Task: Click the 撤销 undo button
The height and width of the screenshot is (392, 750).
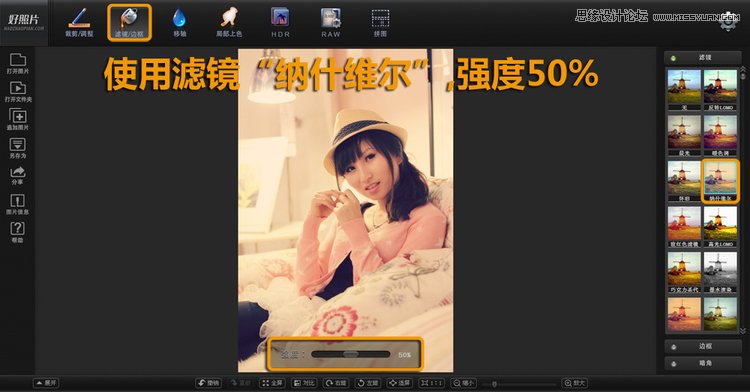Action: [x=209, y=383]
